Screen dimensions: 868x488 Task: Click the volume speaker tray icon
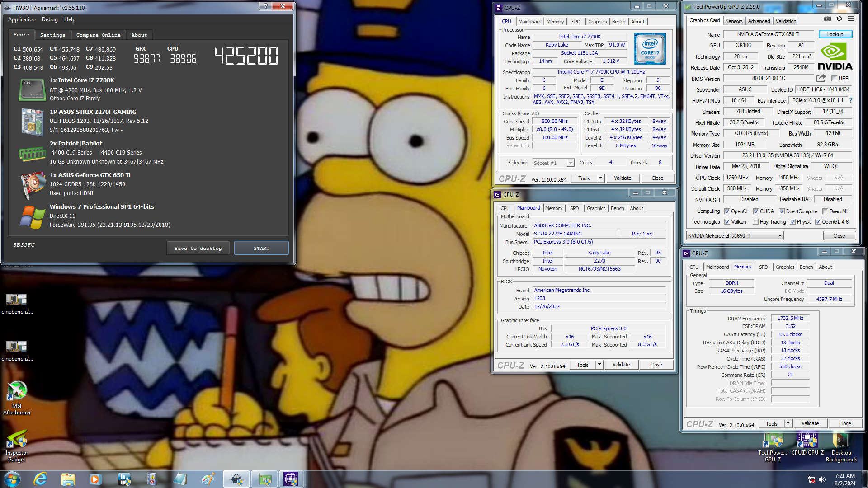click(x=822, y=479)
